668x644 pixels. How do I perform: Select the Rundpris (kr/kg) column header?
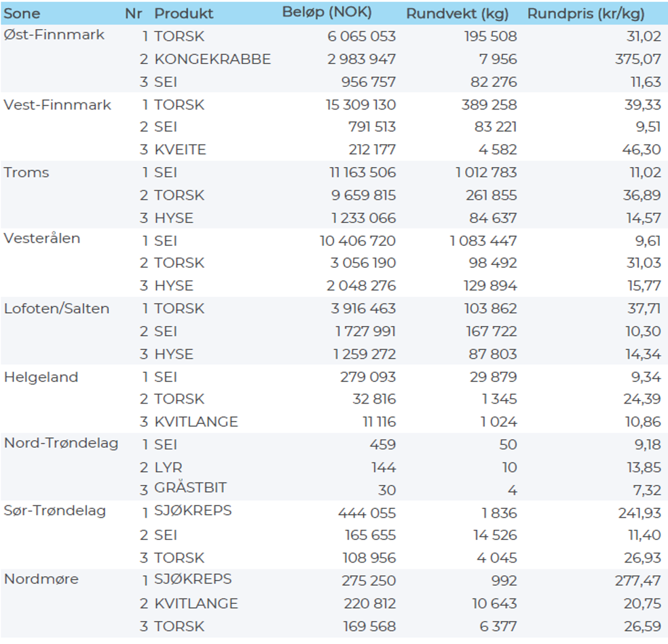(585, 14)
